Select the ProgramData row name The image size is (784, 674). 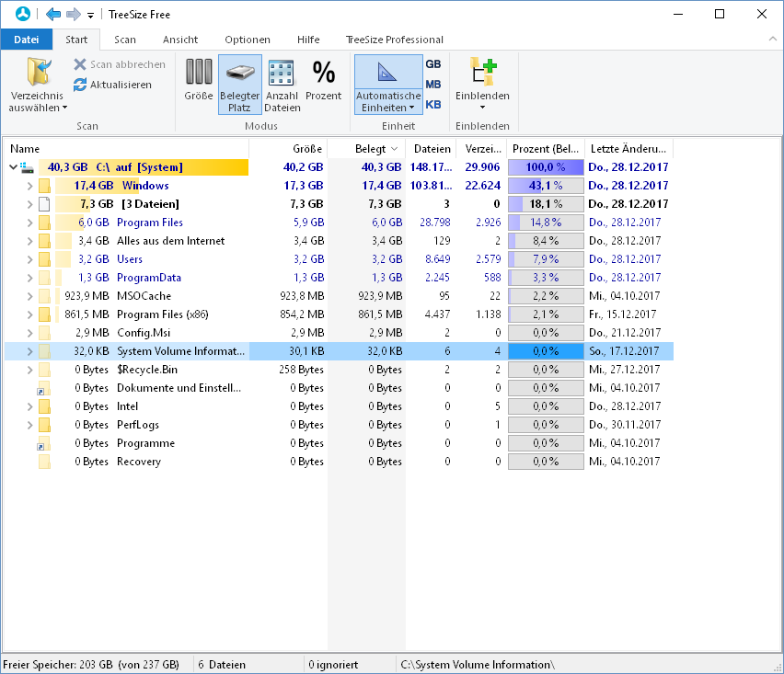149,278
